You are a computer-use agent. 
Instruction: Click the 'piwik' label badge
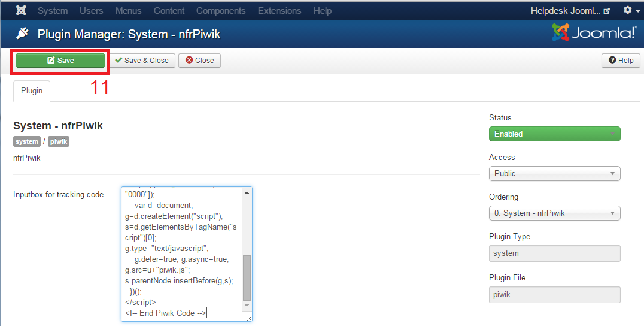coord(58,141)
